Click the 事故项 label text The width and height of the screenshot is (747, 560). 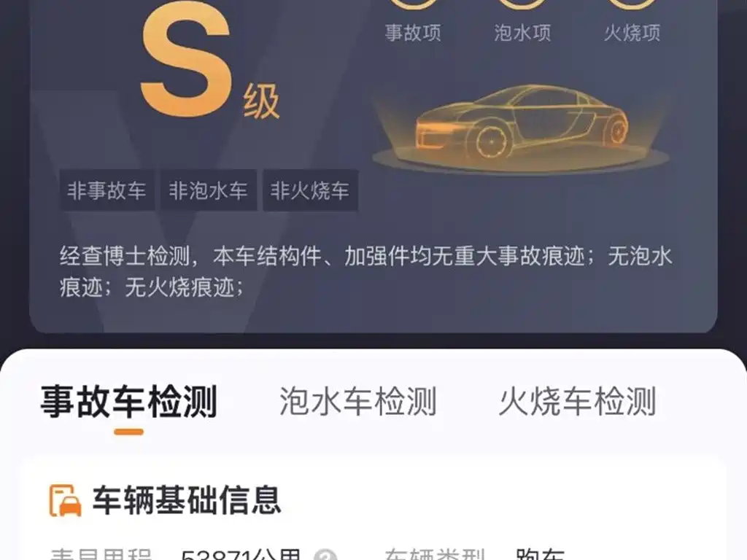coord(413,33)
